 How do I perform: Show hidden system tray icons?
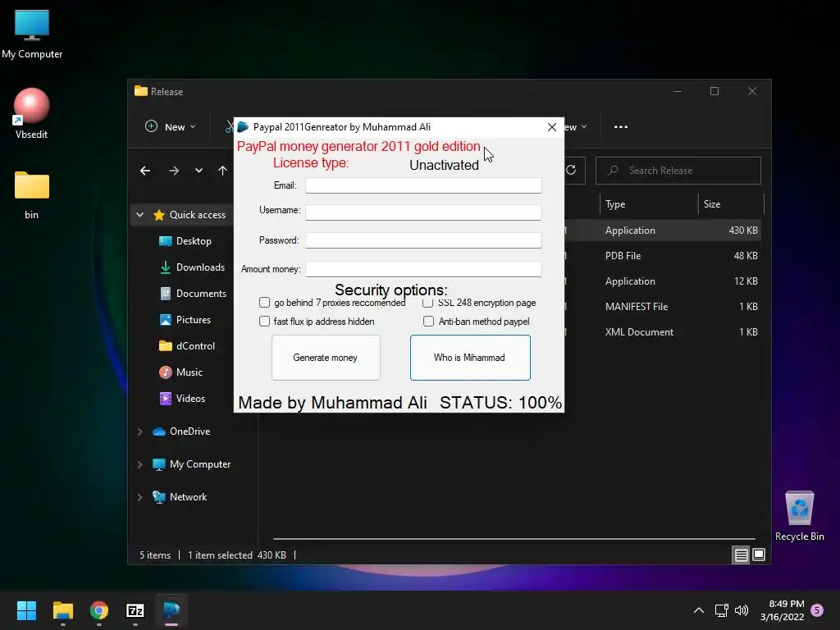coord(699,610)
